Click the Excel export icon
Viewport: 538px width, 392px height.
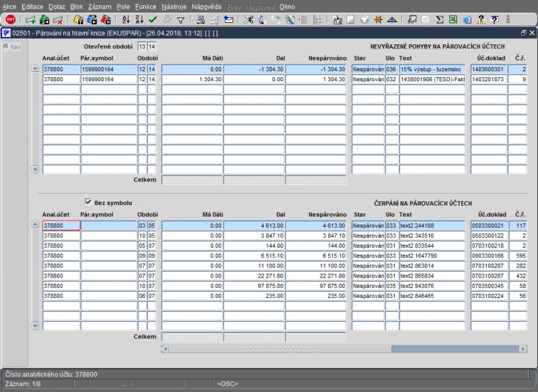click(x=453, y=19)
